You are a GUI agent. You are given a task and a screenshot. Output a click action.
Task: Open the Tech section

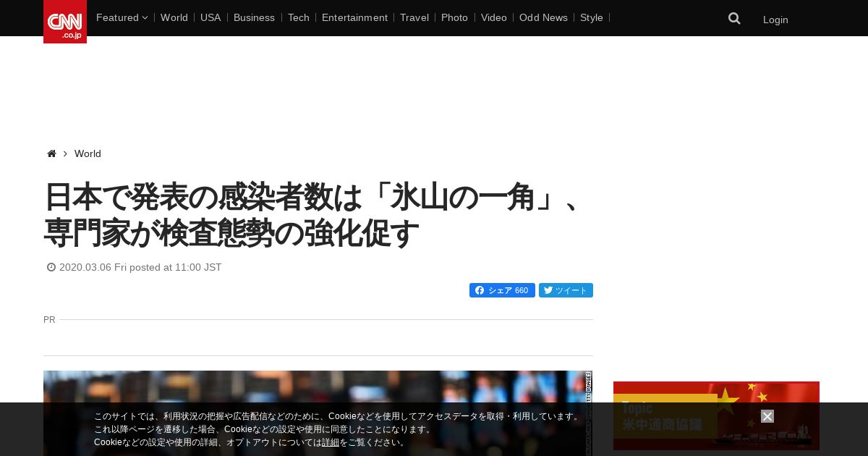pyautogui.click(x=299, y=17)
